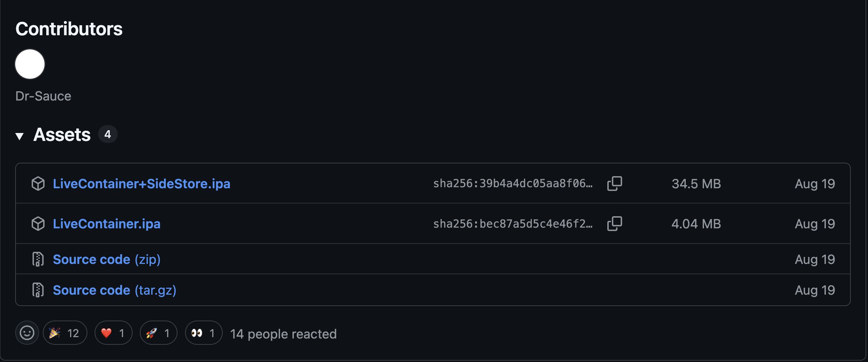Viewport: 868px width, 362px height.
Task: Open the add reaction smiley picker
Action: [x=27, y=333]
